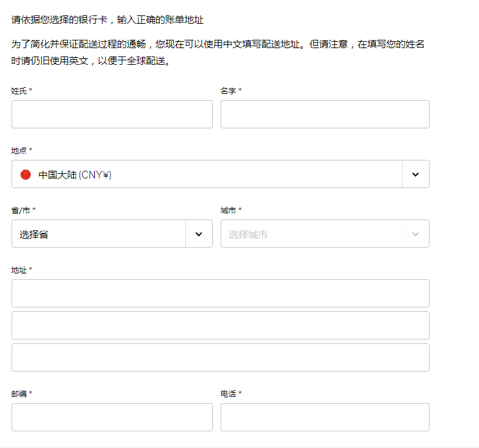Click the China flag icon in 地点 selector
Image resolution: width=479 pixels, height=448 pixels.
click(26, 175)
